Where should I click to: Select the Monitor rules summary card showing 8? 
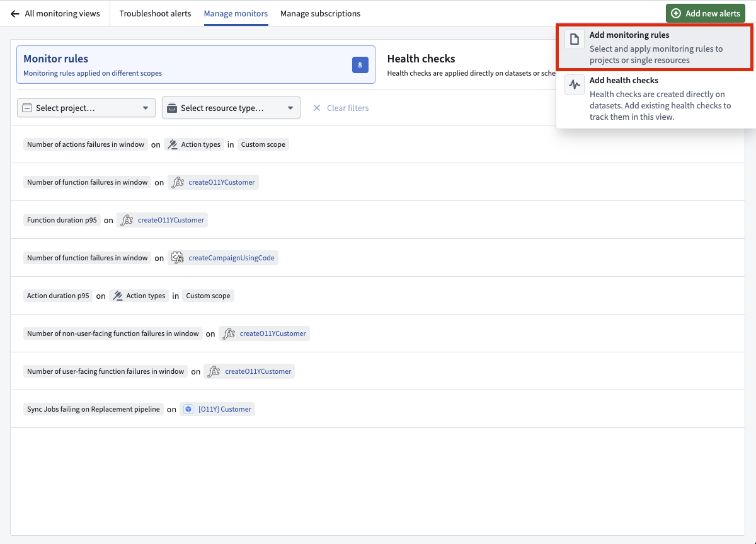coord(196,64)
